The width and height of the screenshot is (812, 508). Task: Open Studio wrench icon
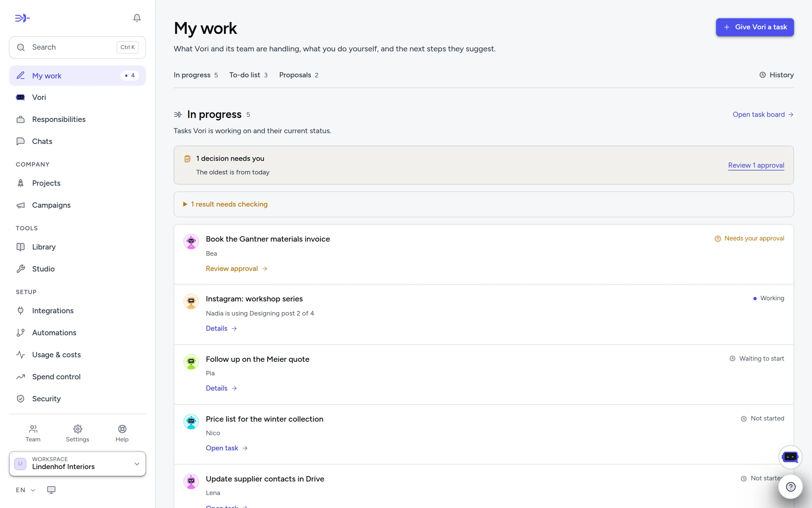(21, 269)
